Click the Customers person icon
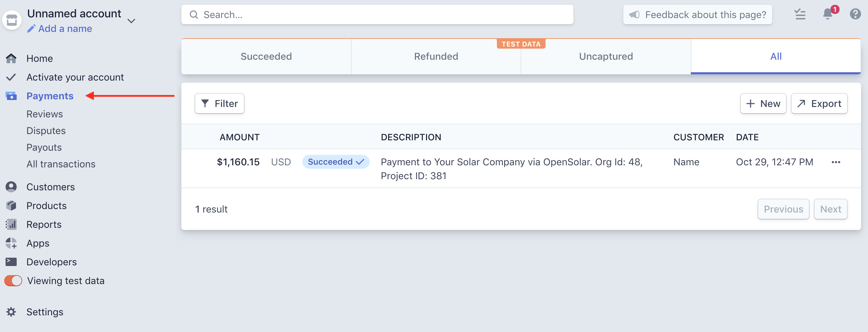868x332 pixels. point(11,187)
